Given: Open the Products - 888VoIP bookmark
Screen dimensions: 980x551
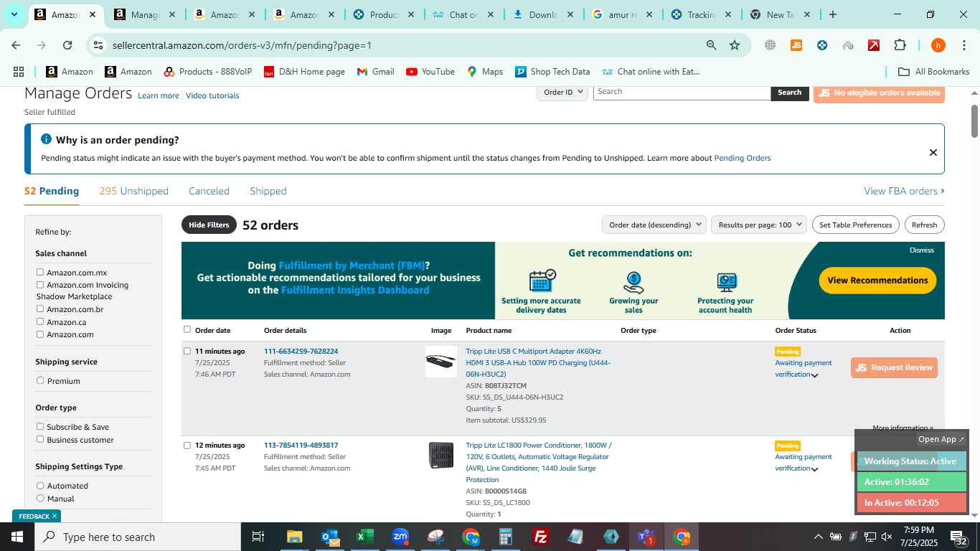Looking at the screenshot, I should 208,72.
